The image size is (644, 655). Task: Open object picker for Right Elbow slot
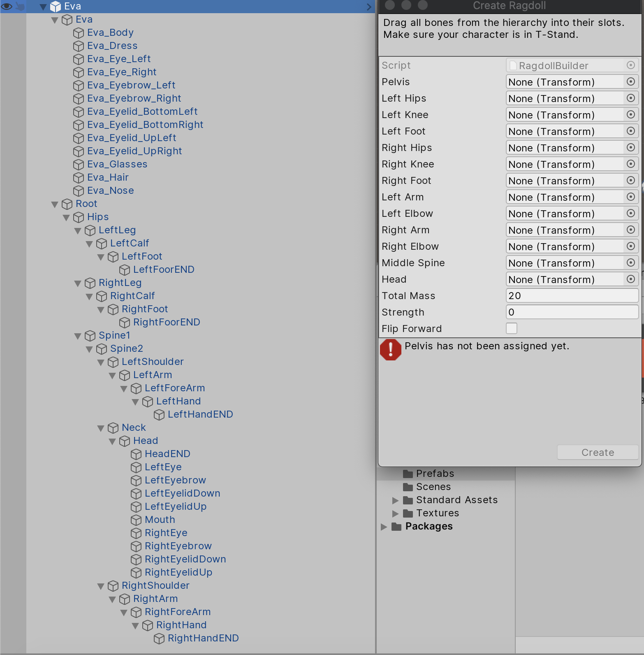click(630, 246)
